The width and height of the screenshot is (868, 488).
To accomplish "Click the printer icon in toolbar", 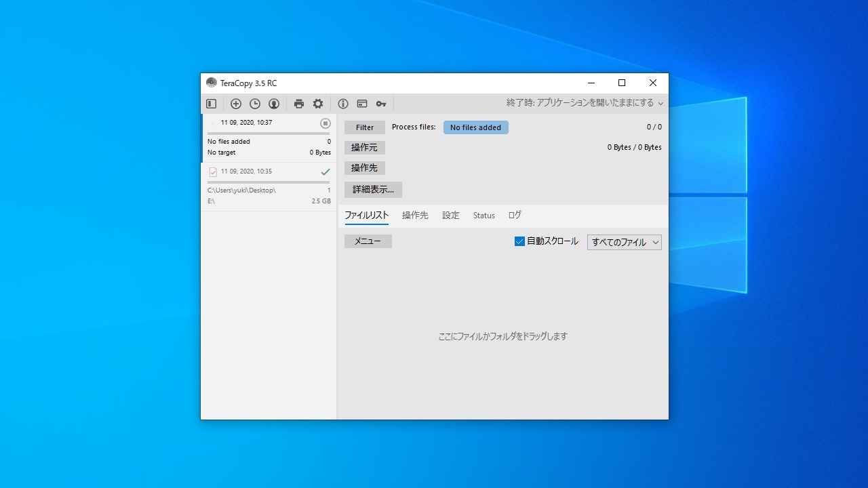I will [299, 104].
